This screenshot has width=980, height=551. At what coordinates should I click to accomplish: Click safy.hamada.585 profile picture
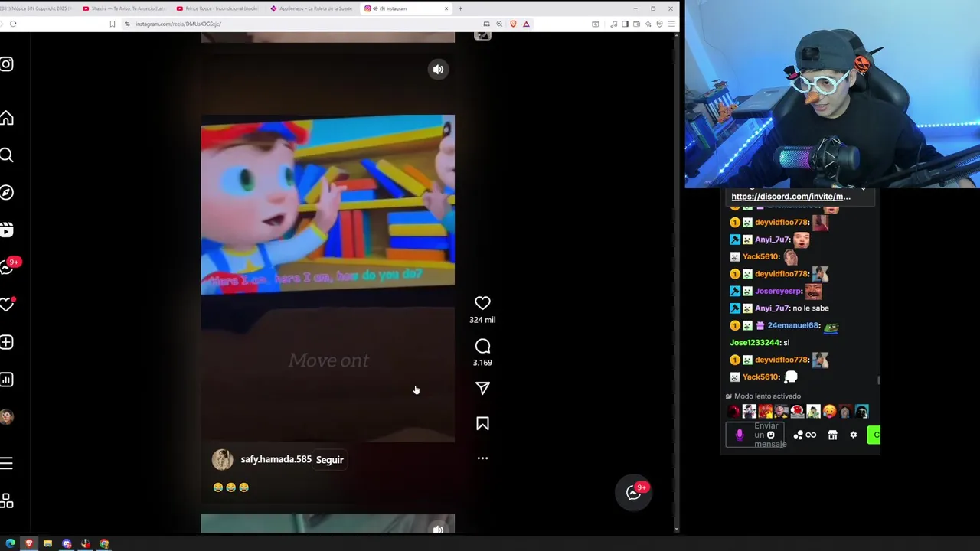tap(223, 459)
